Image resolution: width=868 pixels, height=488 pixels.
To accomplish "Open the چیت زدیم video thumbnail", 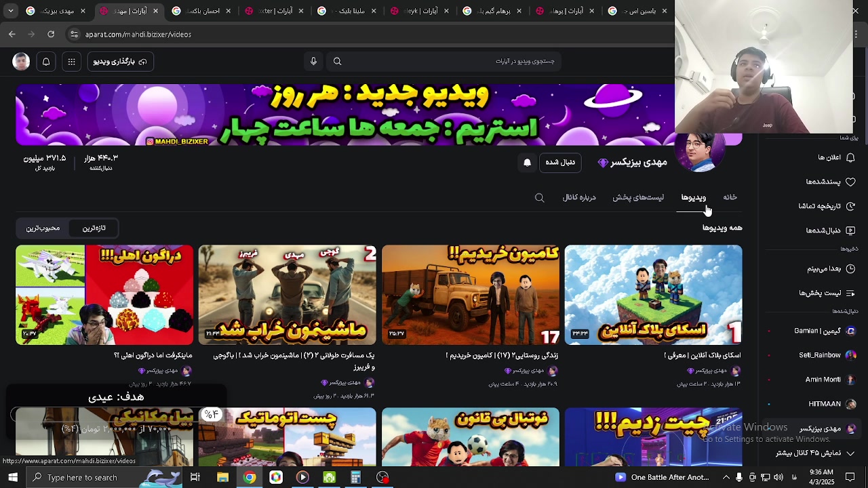I will pyautogui.click(x=653, y=437).
